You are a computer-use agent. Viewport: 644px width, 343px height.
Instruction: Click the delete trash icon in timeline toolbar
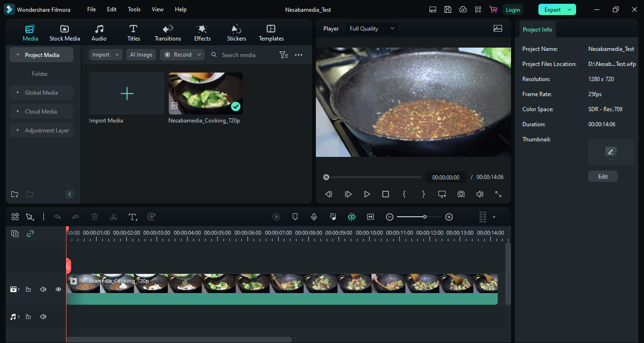[95, 217]
